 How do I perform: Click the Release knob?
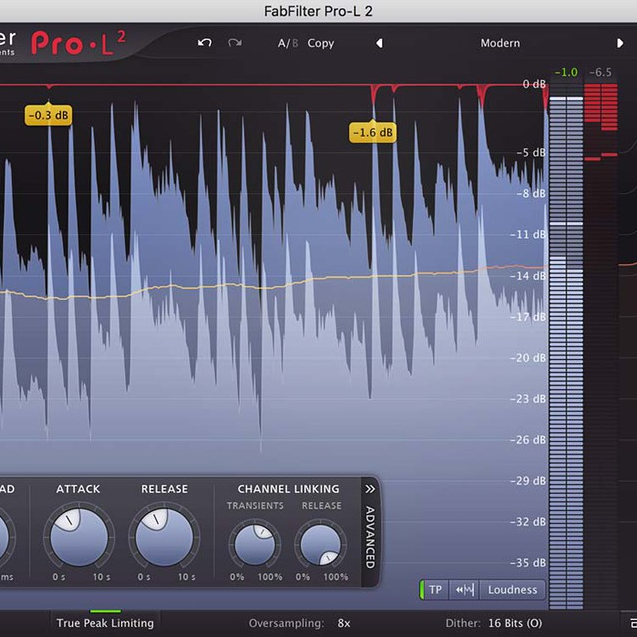[164, 537]
